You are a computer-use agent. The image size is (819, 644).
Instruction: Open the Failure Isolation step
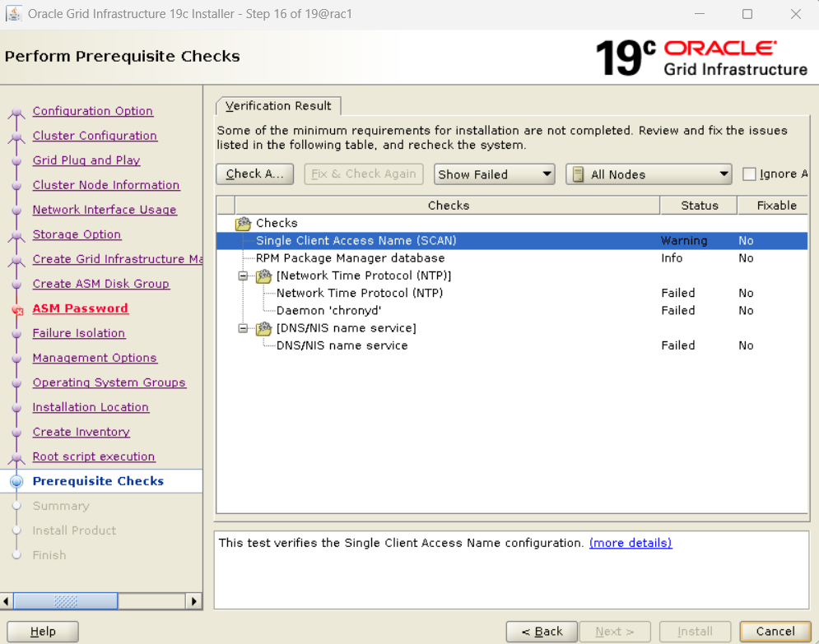tap(79, 333)
